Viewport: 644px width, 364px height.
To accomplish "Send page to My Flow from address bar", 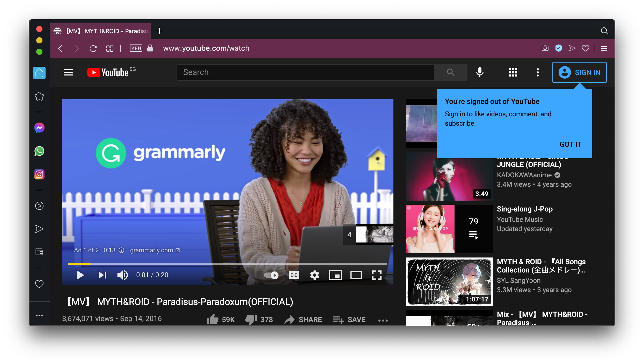I will point(572,48).
